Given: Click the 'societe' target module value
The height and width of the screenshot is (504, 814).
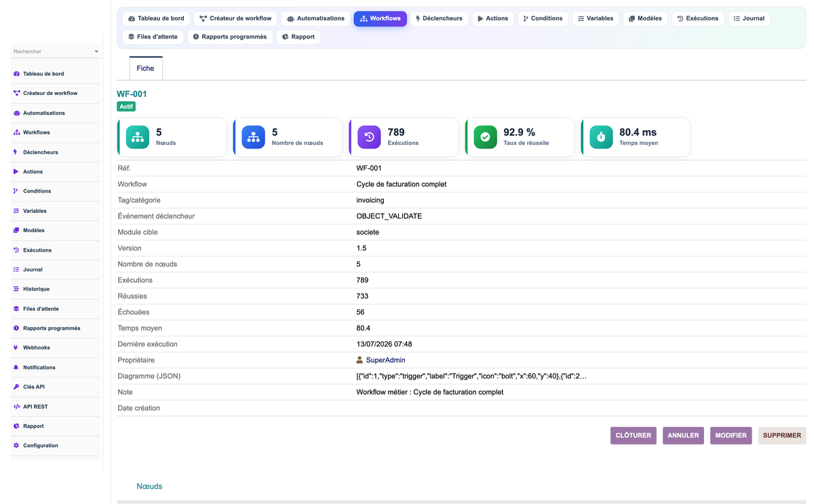Looking at the screenshot, I should 368,232.
